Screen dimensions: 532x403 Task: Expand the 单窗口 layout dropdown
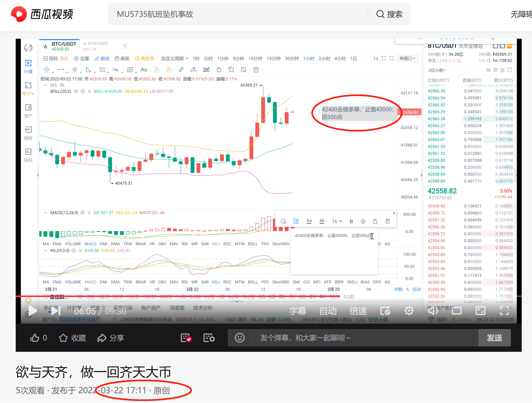coord(407,58)
